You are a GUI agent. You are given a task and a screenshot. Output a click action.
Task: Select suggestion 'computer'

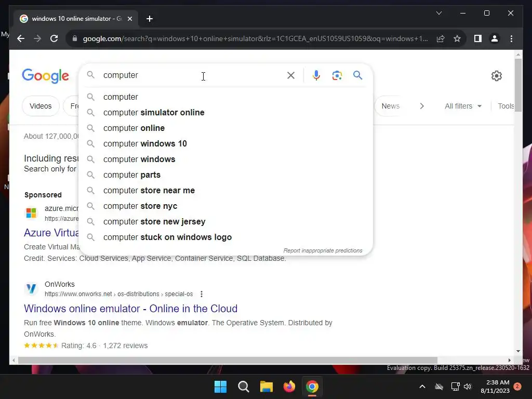coord(225,97)
